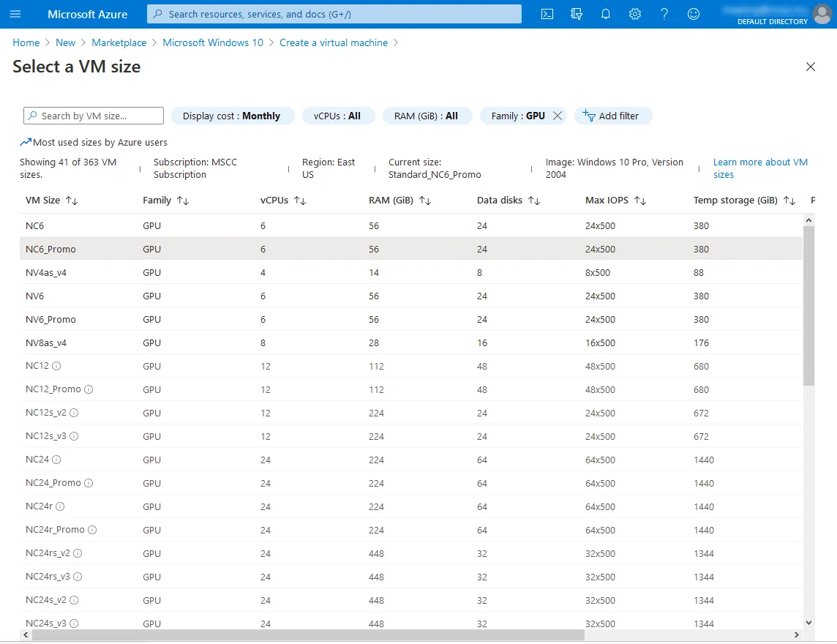Select the NC6 size row

(411, 225)
